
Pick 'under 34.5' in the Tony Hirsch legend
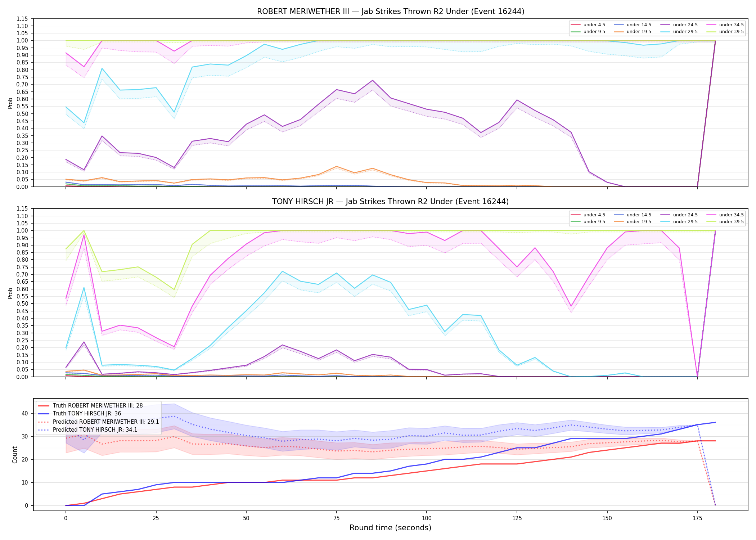pos(725,215)
